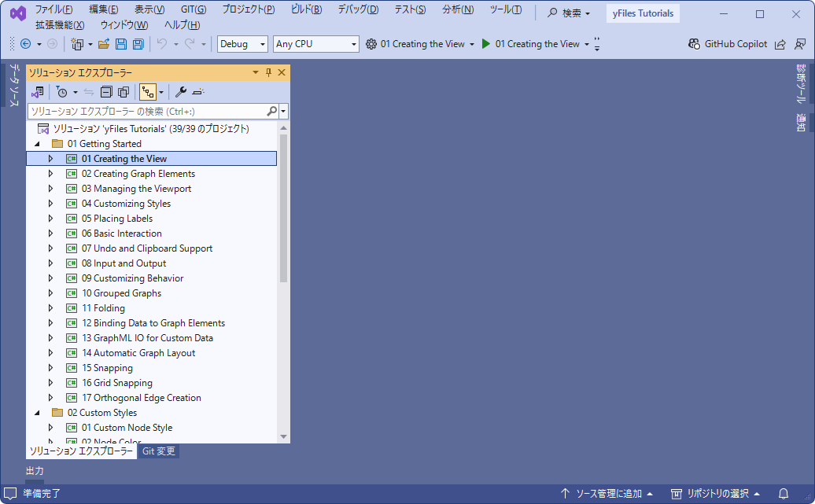815x504 pixels.
Task: Click the Share icon beside GitHub Copilot
Action: point(780,44)
